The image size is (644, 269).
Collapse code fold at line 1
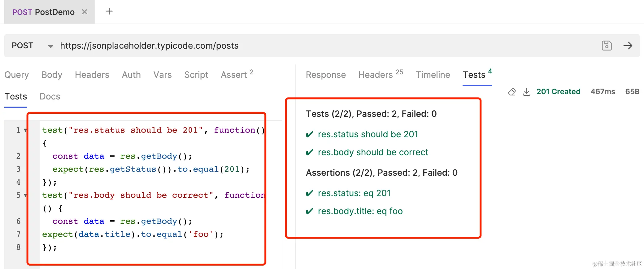tap(25, 130)
